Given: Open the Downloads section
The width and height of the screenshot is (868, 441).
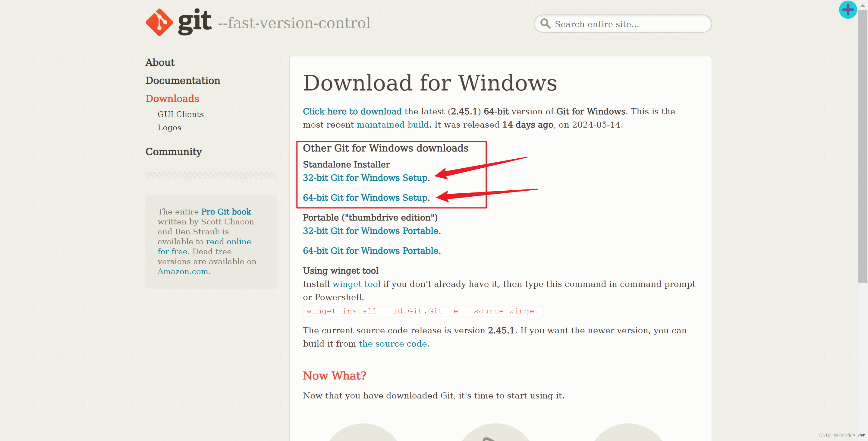Looking at the screenshot, I should pyautogui.click(x=172, y=98).
